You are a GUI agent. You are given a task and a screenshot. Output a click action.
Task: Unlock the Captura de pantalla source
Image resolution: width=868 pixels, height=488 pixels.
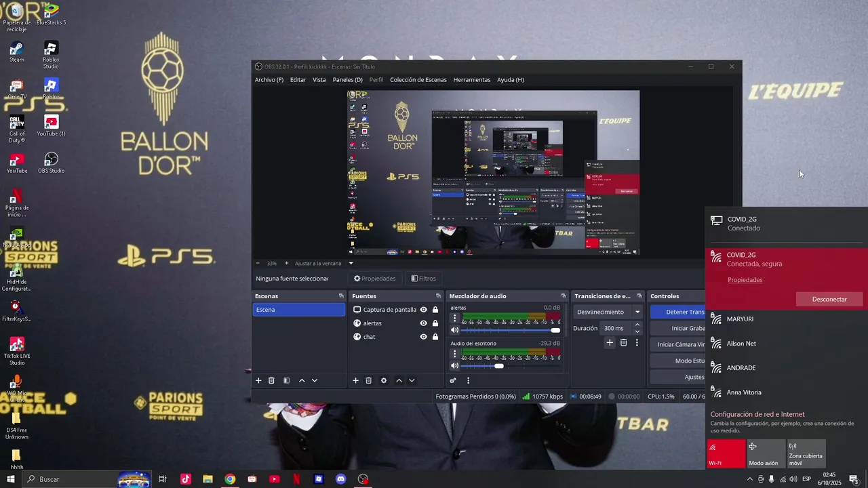[x=435, y=310]
